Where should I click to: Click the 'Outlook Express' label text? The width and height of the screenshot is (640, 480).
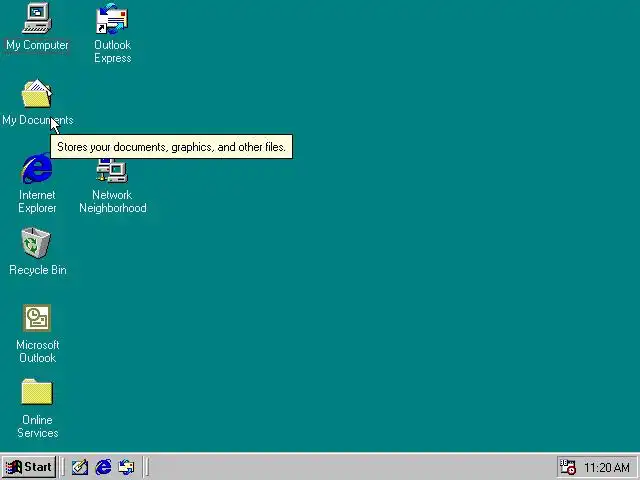point(113,51)
